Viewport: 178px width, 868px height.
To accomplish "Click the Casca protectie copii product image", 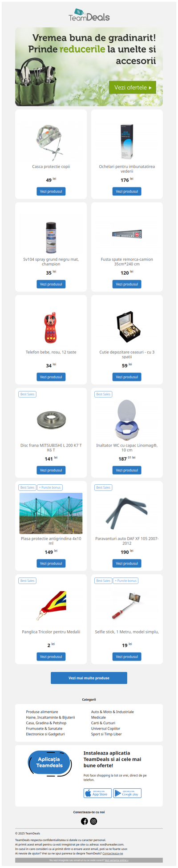I will coord(51,142).
